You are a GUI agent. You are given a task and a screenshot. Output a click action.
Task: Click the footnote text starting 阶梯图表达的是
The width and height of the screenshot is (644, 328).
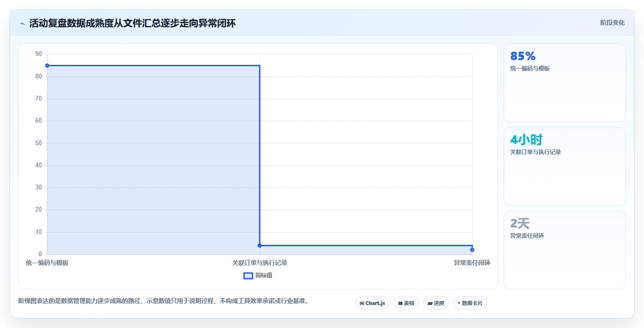click(x=163, y=301)
